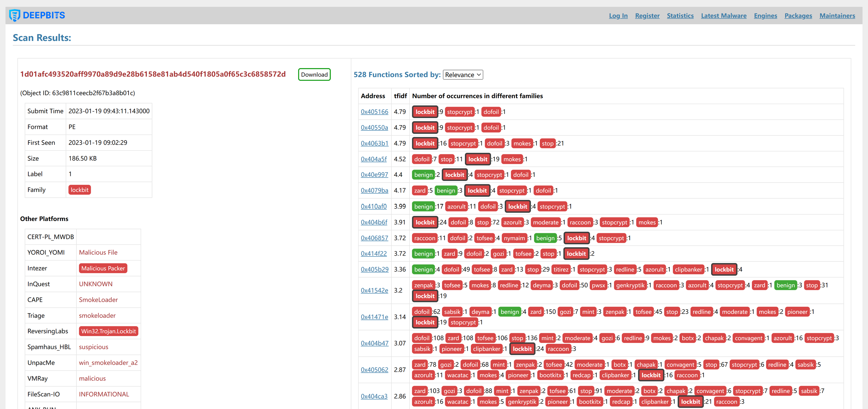Click the sabsik tag in row 0x41471e
The image size is (868, 409).
click(452, 312)
